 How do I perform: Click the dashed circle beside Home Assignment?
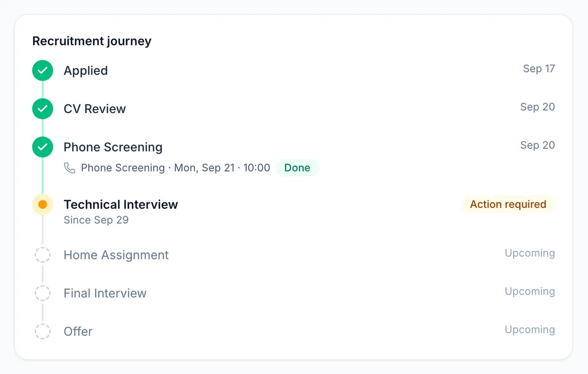(x=43, y=255)
